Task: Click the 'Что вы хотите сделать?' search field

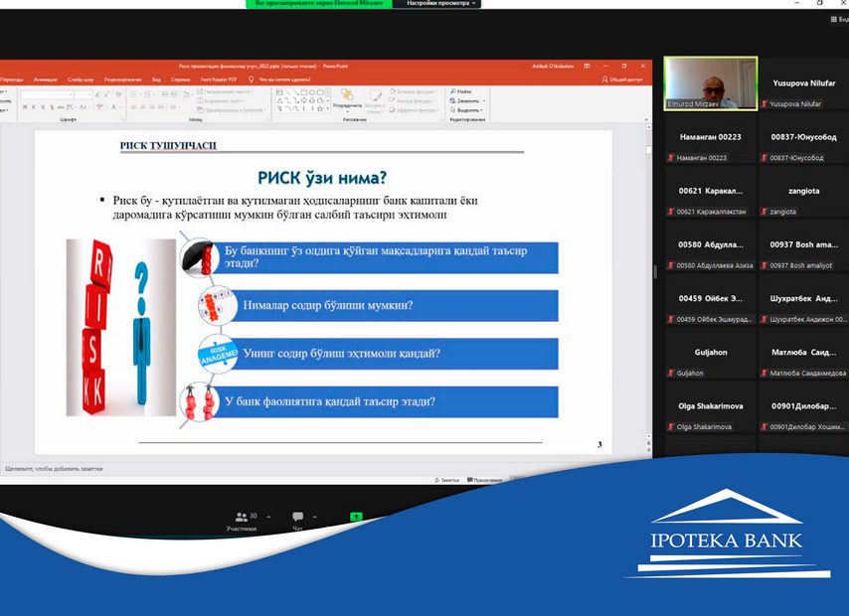Action: [284, 79]
